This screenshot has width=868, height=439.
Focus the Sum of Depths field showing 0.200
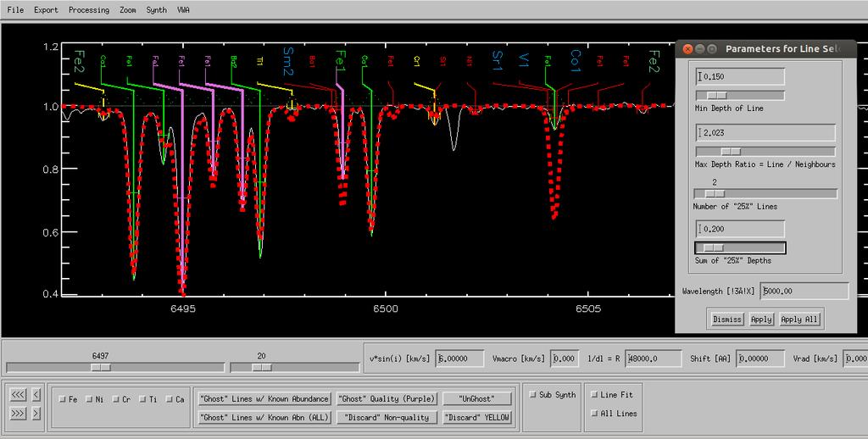click(739, 229)
